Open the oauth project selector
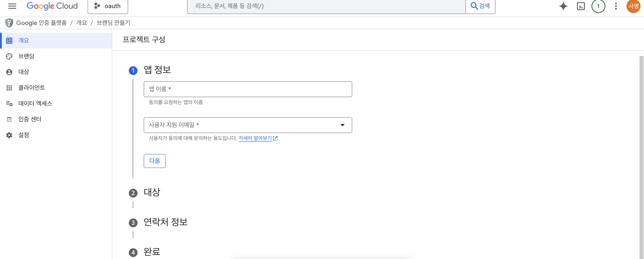Image resolution: width=644 pixels, height=259 pixels. [108, 6]
